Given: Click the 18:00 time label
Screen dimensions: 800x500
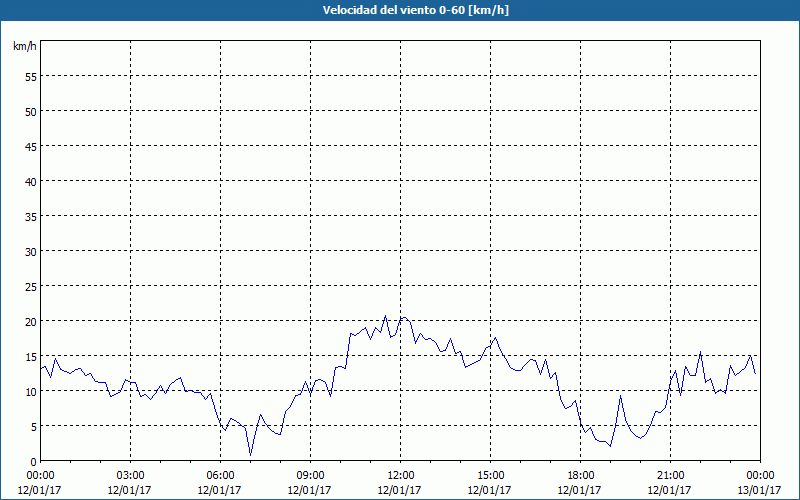Looking at the screenshot, I should click(580, 476).
